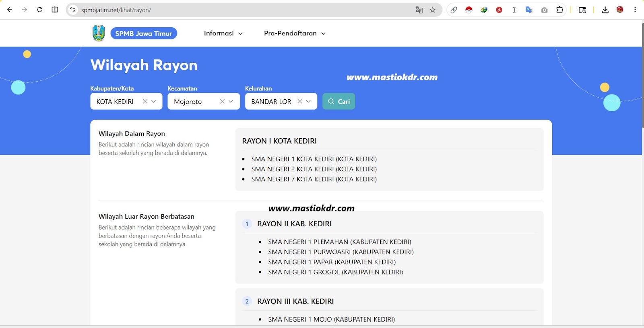Select SMA NEGERI 1 KOTA KEDIRI entry
This screenshot has width=644, height=328.
314,159
